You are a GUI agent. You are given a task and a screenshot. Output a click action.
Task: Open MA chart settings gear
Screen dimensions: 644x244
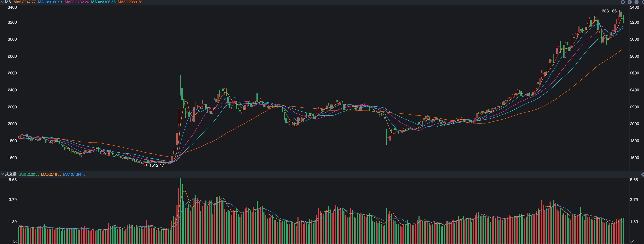click(643, 2)
